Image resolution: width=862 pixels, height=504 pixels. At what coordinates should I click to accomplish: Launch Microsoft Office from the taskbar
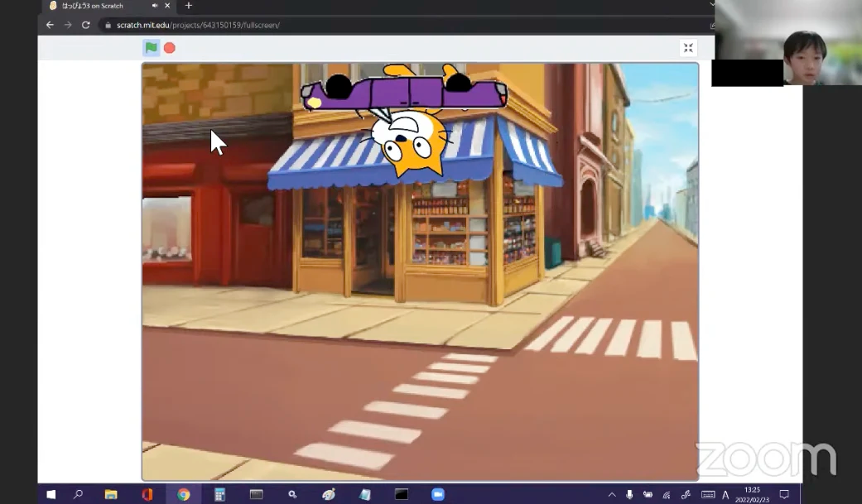(147, 494)
